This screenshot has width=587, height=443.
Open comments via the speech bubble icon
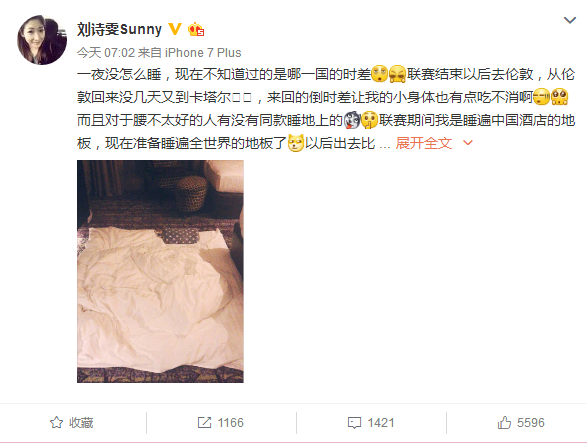coord(354,423)
